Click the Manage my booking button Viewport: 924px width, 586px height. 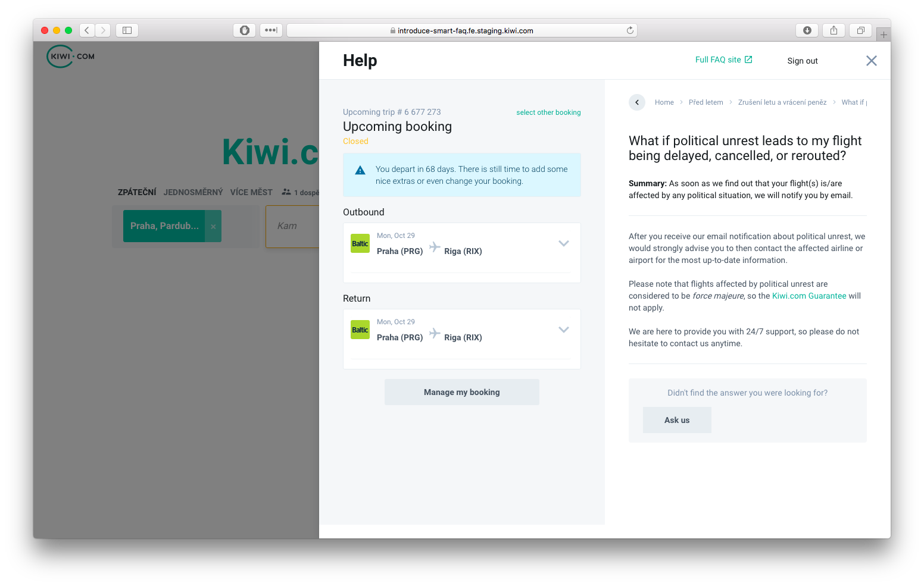[461, 391]
